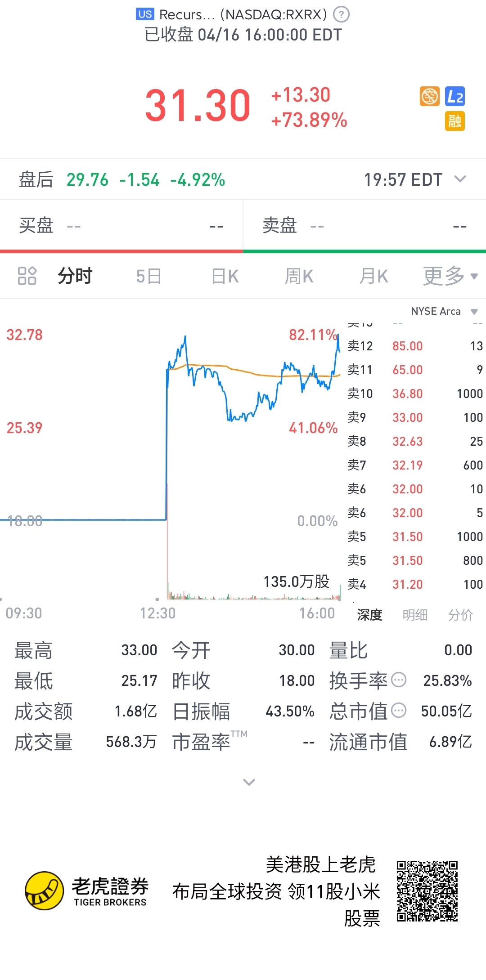
Task: Show the 明细 trade details tab
Action: tap(415, 615)
